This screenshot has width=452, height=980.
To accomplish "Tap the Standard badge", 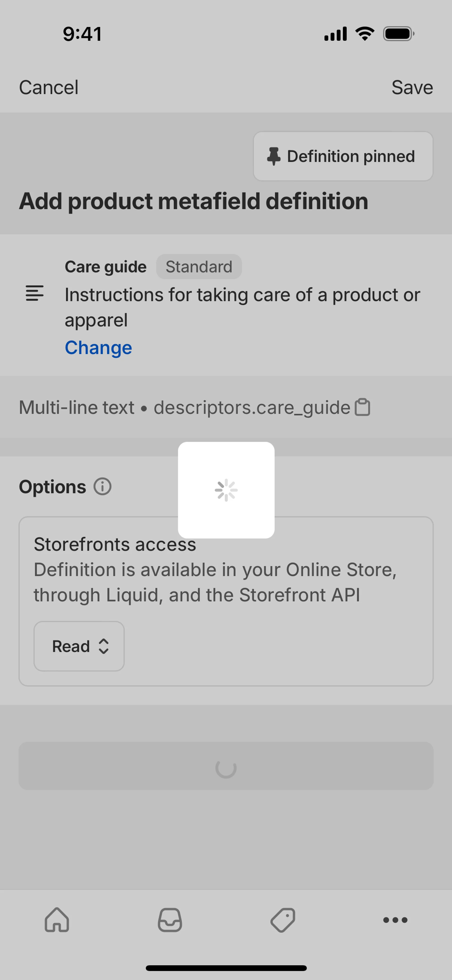I will click(199, 267).
